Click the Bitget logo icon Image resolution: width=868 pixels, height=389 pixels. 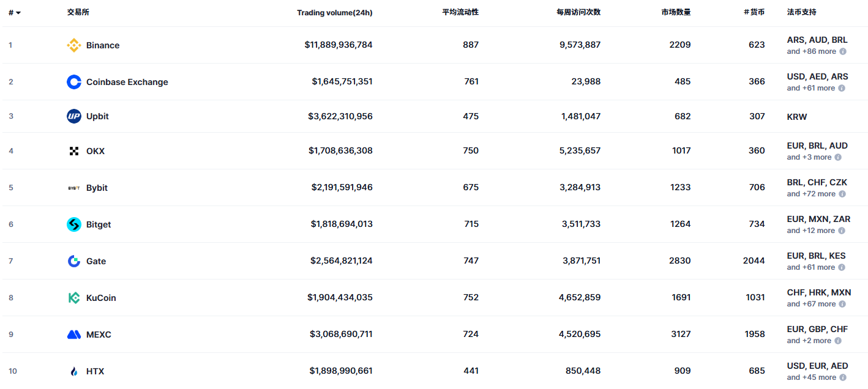pos(73,224)
